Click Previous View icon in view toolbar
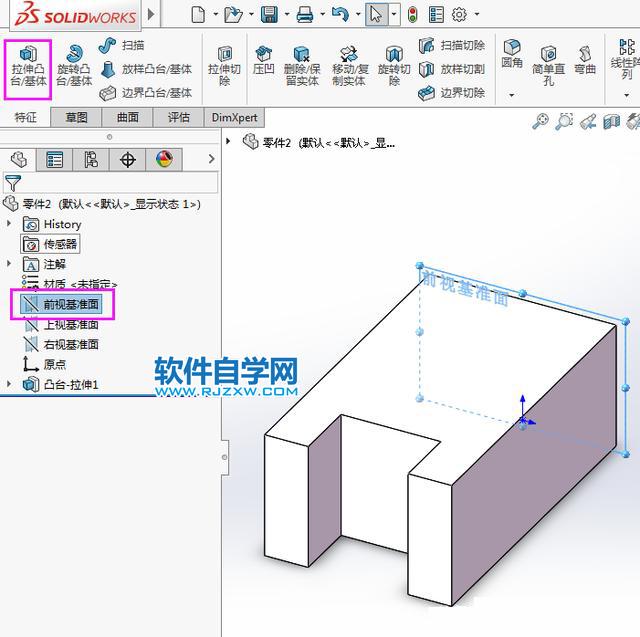The height and width of the screenshot is (637, 640). pyautogui.click(x=588, y=121)
